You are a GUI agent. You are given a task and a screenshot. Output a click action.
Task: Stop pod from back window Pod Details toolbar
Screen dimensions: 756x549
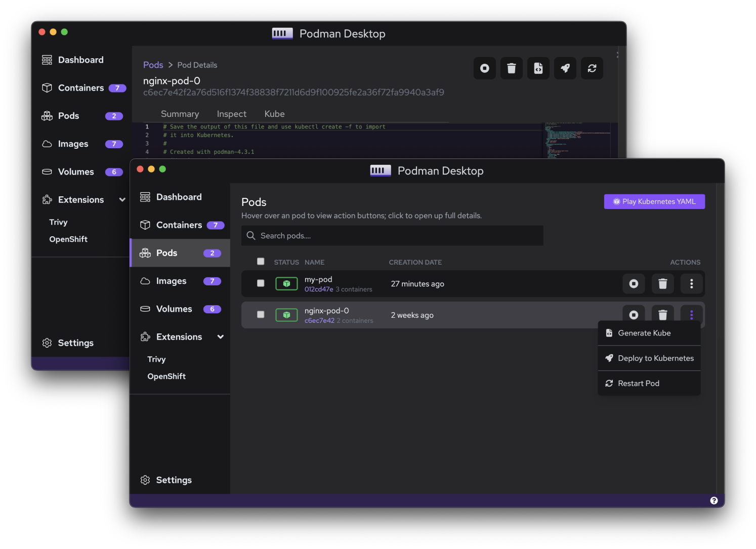485,68
